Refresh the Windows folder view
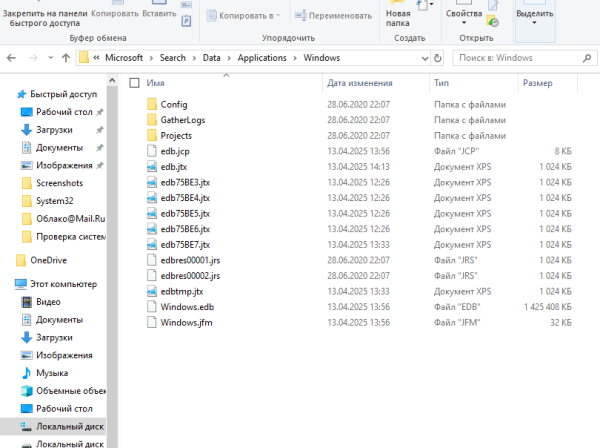600x448 pixels. [x=437, y=58]
